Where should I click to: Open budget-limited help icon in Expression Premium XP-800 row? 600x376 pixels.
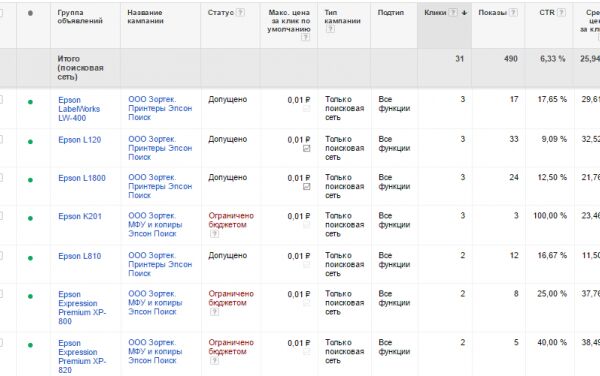pyautogui.click(x=215, y=312)
